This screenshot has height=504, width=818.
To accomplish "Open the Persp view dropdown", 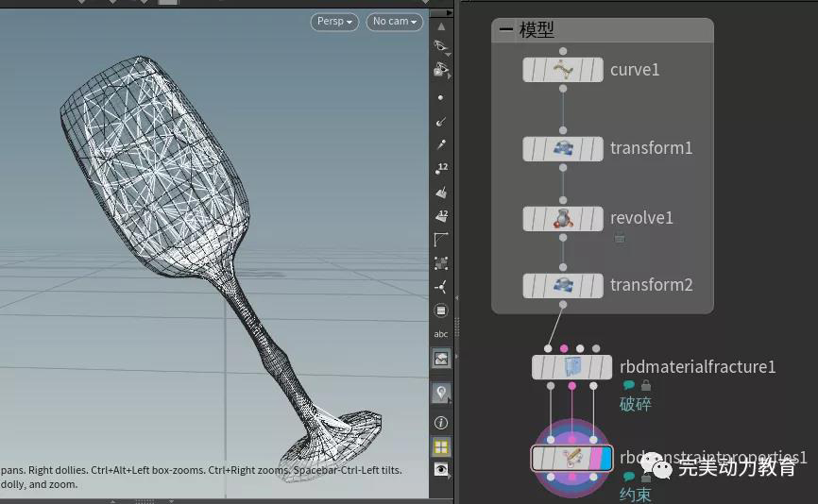I will tap(334, 21).
